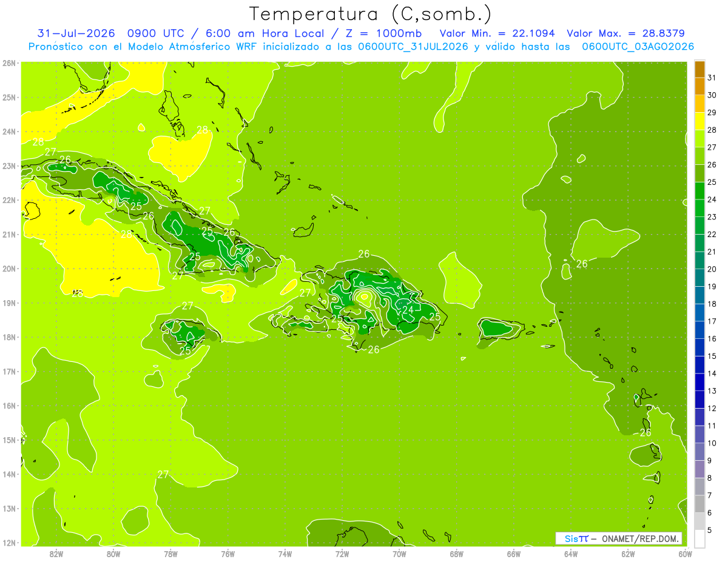Click latitude axis label "15N"
Image resolution: width=728 pixels, height=562 pixels.
pyautogui.click(x=8, y=440)
